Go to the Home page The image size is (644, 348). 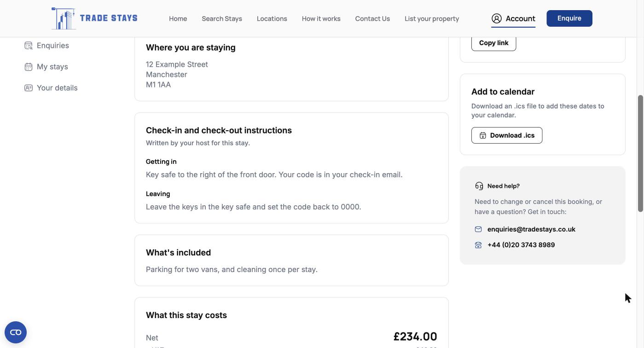pyautogui.click(x=178, y=18)
